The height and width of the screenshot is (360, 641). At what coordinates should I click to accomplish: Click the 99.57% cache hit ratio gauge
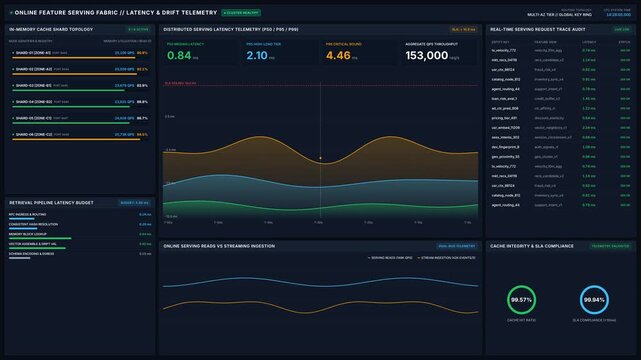[521, 300]
